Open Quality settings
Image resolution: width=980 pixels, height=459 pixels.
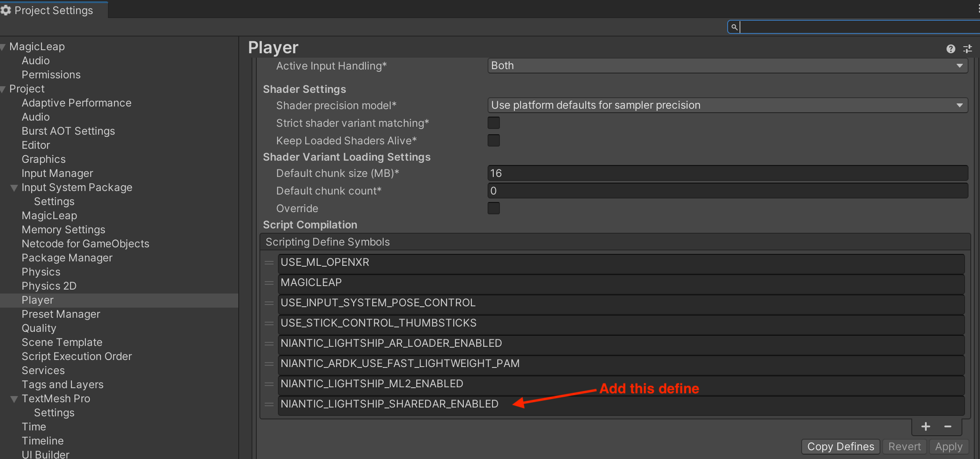click(39, 328)
